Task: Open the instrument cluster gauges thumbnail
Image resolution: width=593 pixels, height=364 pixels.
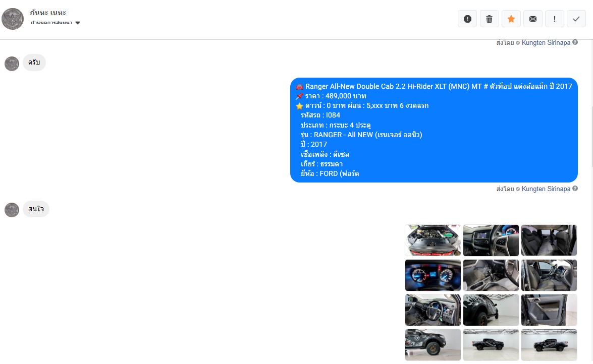Action: (x=433, y=275)
